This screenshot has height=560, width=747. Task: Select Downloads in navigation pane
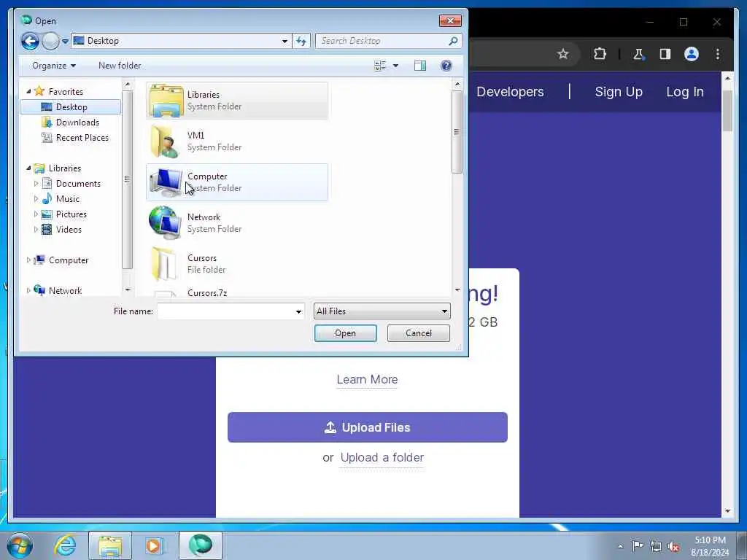click(x=77, y=122)
